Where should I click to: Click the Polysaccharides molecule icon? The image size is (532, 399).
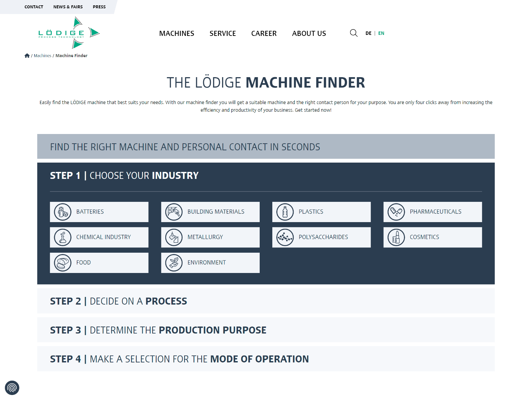click(285, 237)
